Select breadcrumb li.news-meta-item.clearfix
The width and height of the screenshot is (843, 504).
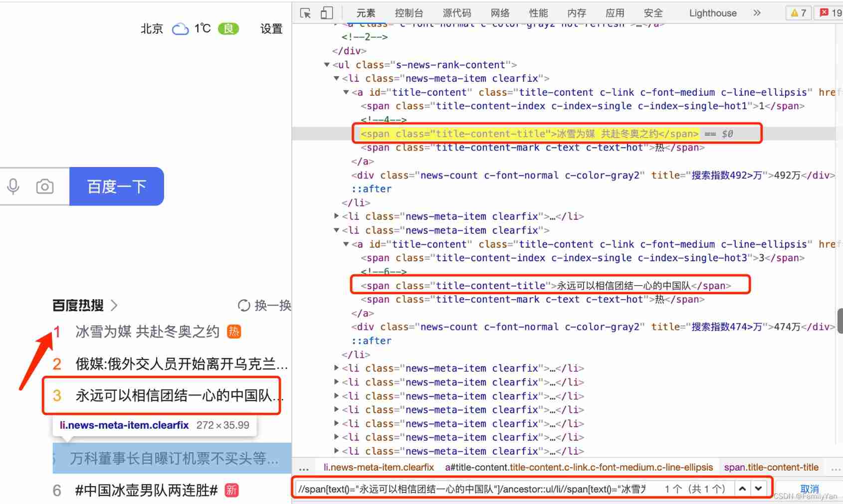379,468
